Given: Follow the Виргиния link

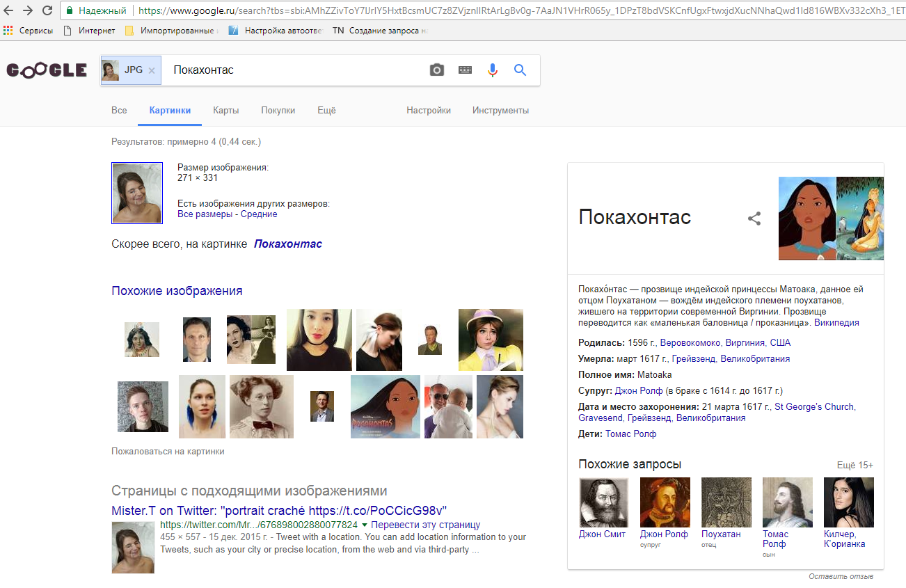Looking at the screenshot, I should (x=745, y=343).
